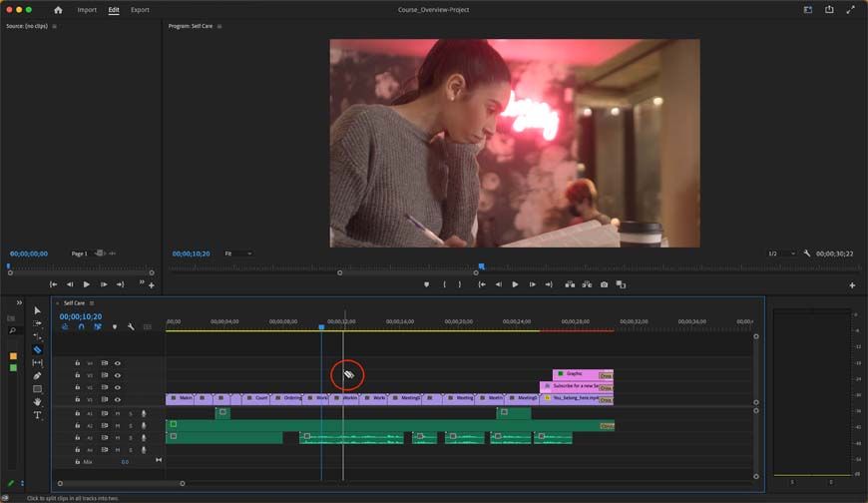Open the Fit zoom level dropdown
This screenshot has height=503, width=868.
tap(238, 253)
